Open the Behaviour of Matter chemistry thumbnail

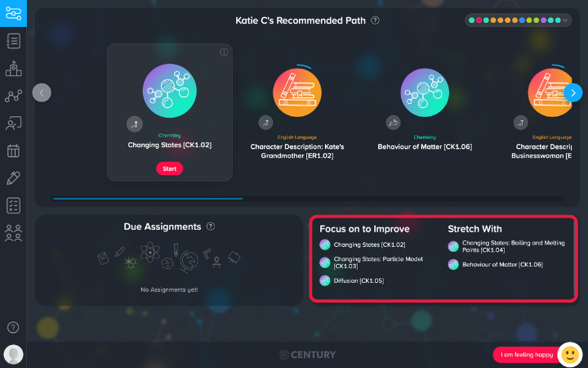pos(425,92)
